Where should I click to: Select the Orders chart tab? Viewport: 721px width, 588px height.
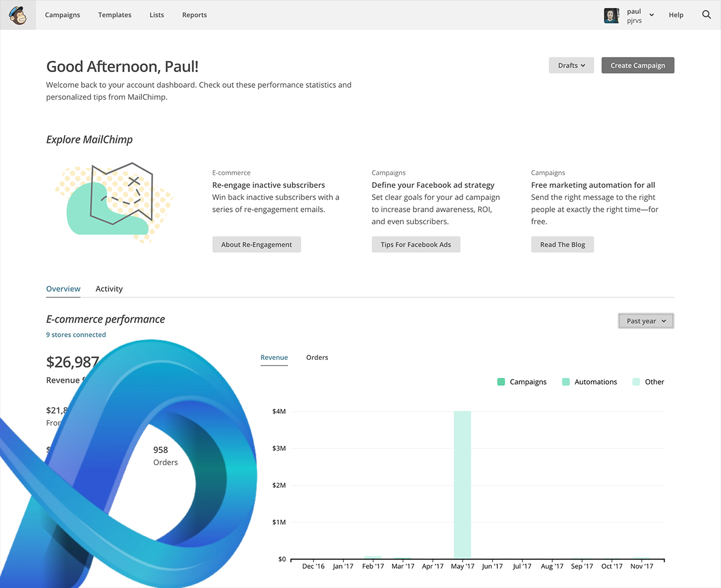click(x=317, y=358)
